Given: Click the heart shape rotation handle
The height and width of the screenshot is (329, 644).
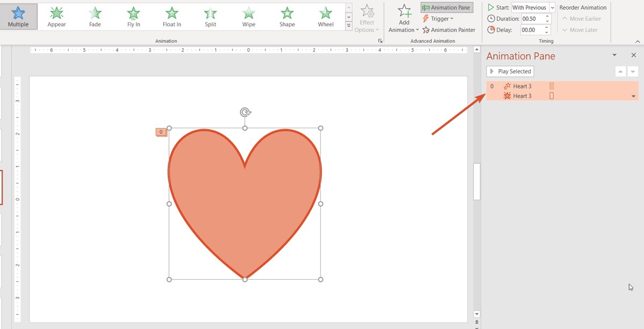Looking at the screenshot, I should (x=245, y=112).
